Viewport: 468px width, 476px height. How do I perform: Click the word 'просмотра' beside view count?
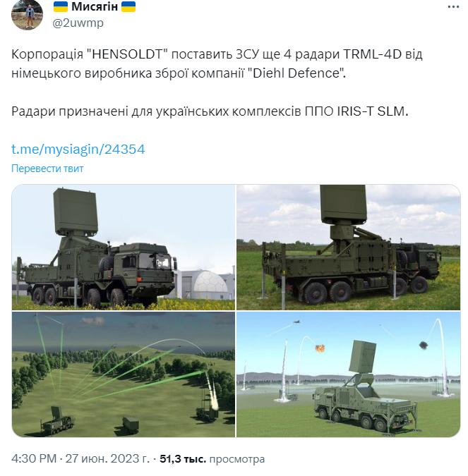click(x=237, y=459)
